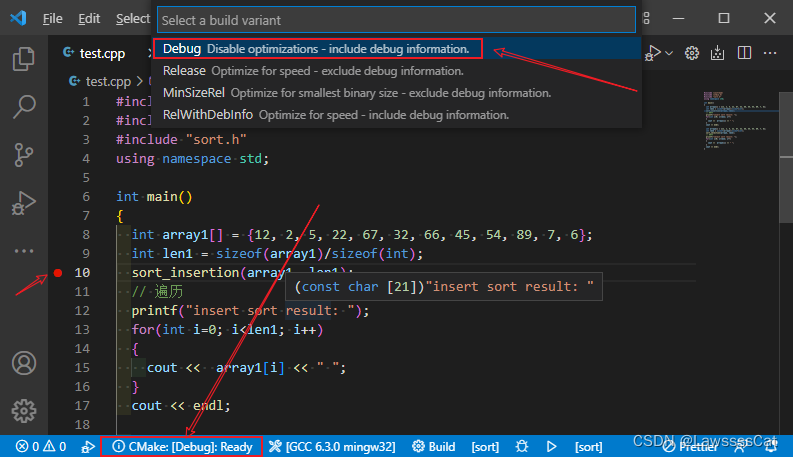The image size is (793, 457).
Task: Click the gear icon in editor toolbar
Action: (692, 53)
